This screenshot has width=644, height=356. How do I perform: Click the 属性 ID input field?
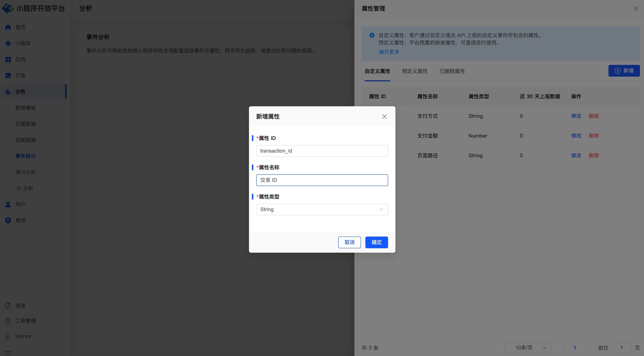322,151
